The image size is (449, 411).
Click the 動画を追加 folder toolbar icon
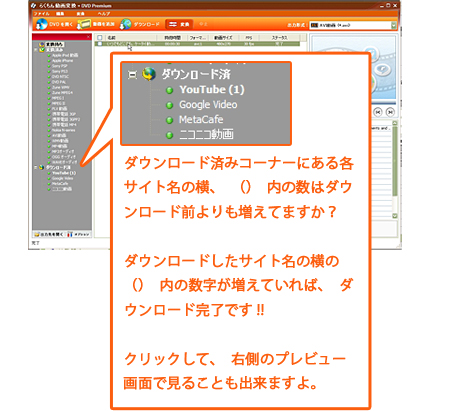click(x=84, y=24)
